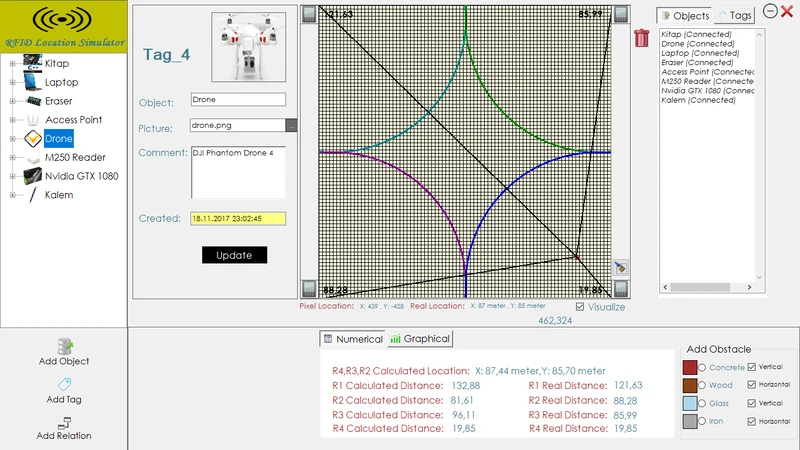The height and width of the screenshot is (450, 800).
Task: Open the Tags tab
Action: click(x=734, y=16)
